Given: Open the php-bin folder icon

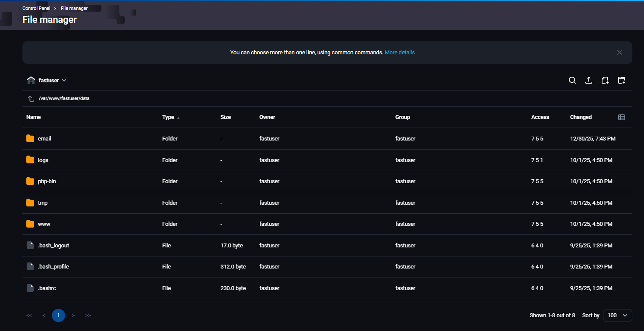Looking at the screenshot, I should click(x=30, y=181).
